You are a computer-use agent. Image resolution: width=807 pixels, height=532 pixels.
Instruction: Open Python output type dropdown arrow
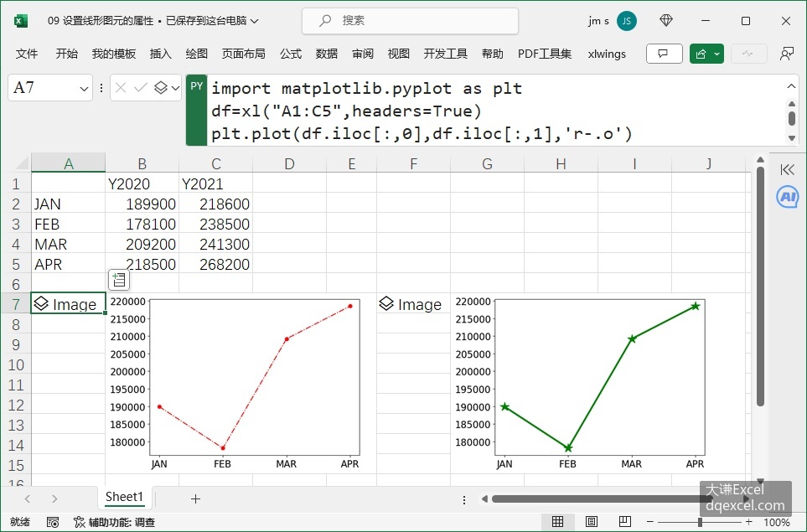click(175, 89)
